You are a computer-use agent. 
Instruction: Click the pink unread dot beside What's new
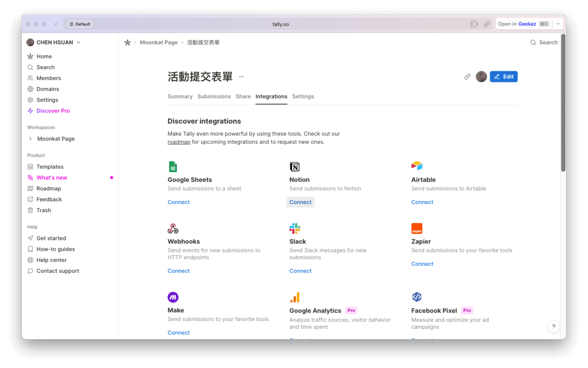coord(112,178)
